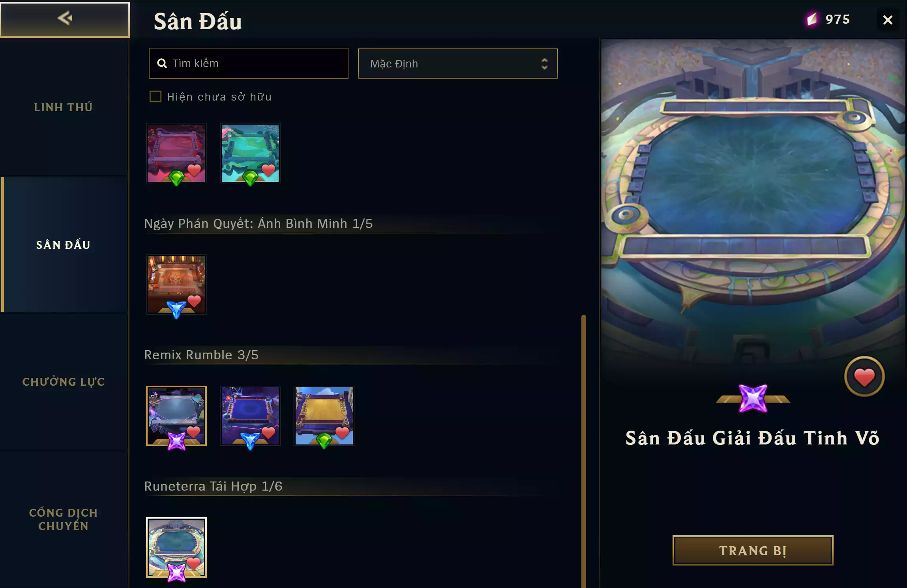Image resolution: width=907 pixels, height=588 pixels.
Task: Collapse the Remix Rumble 3/5 section
Action: pos(201,355)
